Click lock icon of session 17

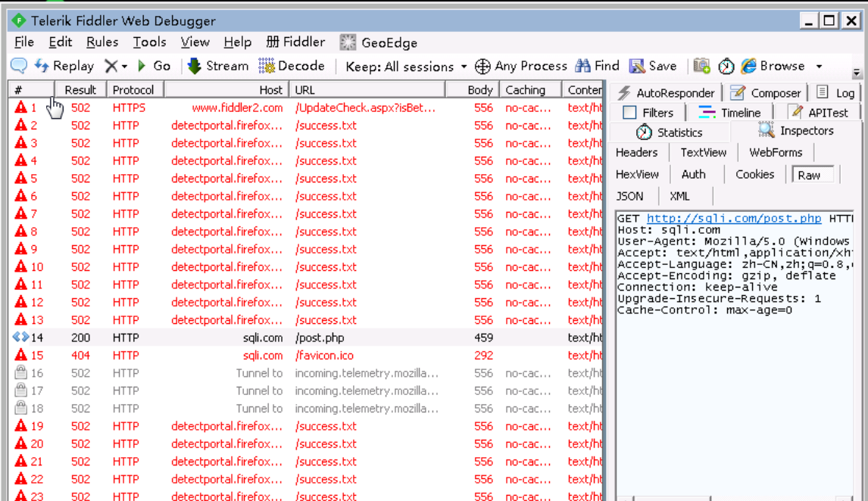click(21, 391)
